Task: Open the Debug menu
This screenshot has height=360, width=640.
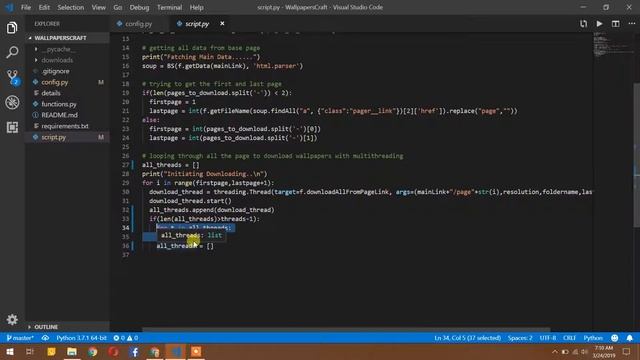Action: (139, 7)
